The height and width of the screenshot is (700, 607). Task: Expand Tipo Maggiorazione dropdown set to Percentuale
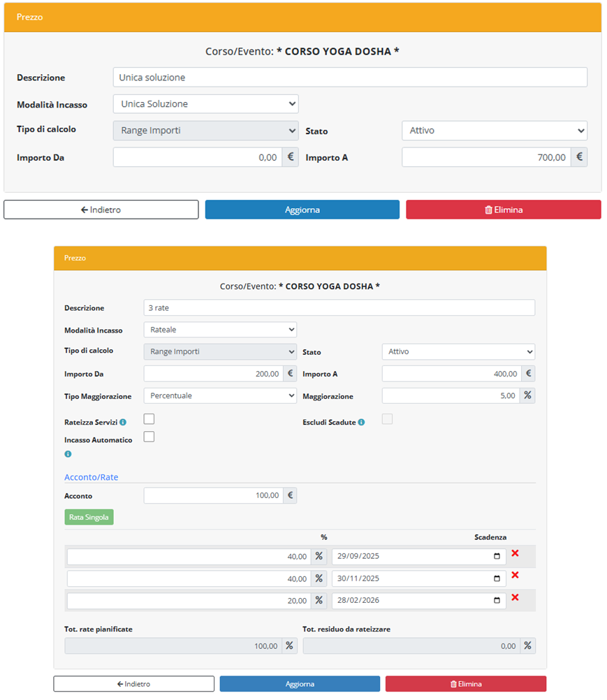coord(219,395)
